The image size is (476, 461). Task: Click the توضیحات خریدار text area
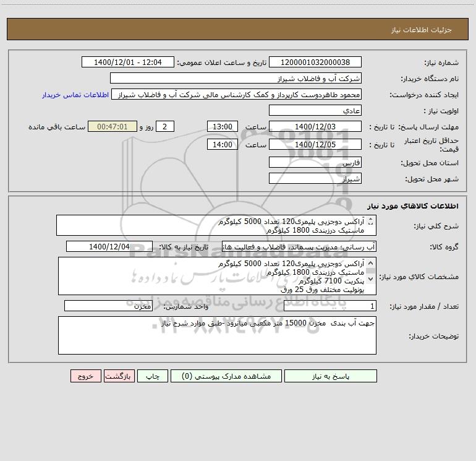pos(217,335)
